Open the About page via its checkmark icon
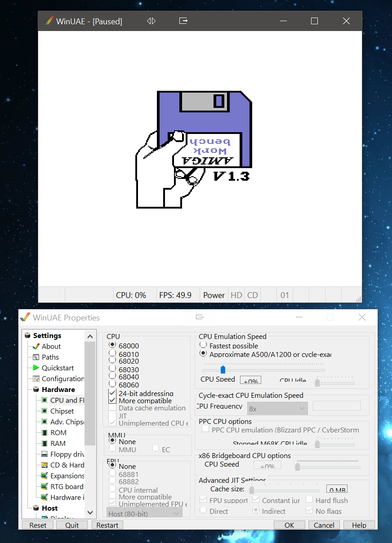This screenshot has width=392, height=543. [x=36, y=346]
